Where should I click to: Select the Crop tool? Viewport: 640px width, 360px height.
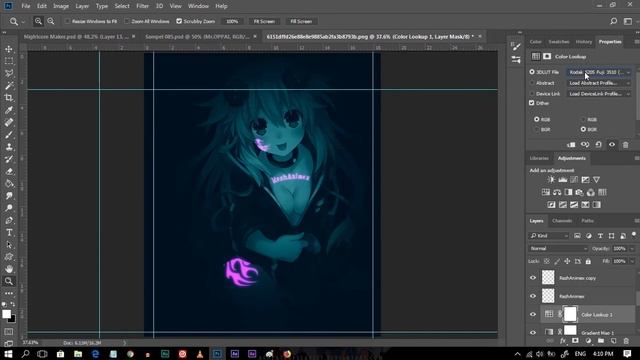pos(9,98)
